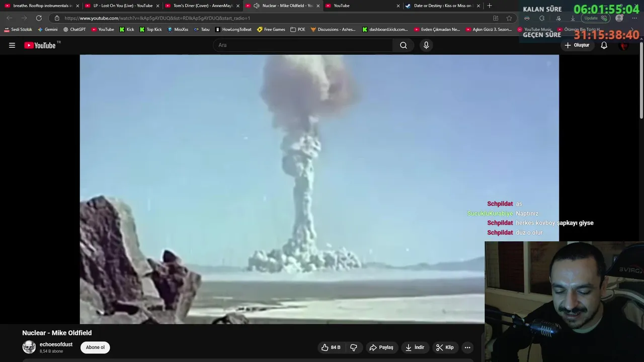
Task: Open the Gemini bookmark
Action: click(x=48, y=30)
